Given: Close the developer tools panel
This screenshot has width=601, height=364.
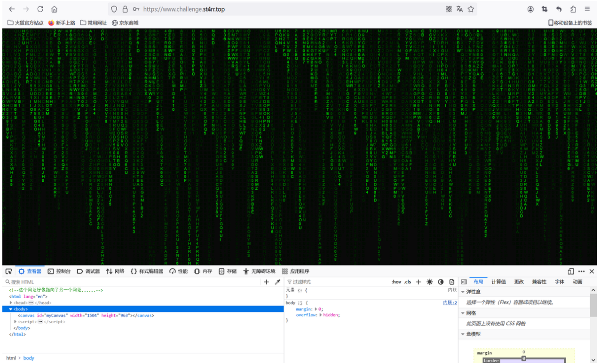Looking at the screenshot, I should pos(592,271).
